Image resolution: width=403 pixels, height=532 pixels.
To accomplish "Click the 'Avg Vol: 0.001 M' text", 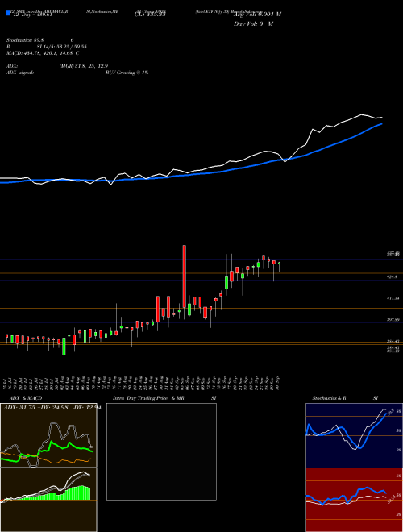I will click(x=257, y=15).
